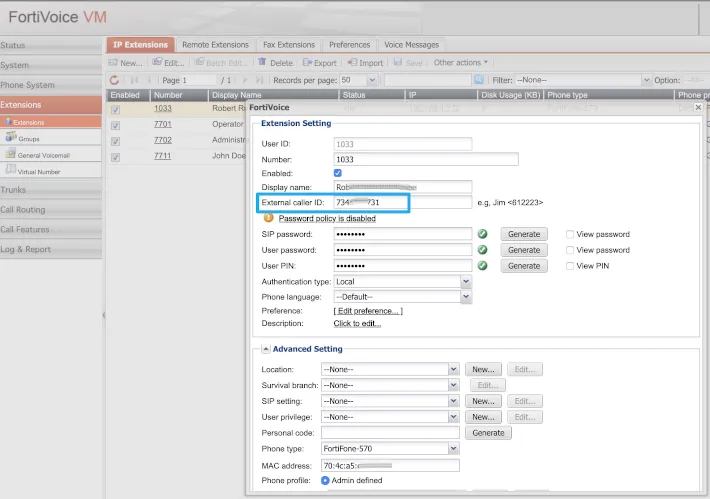Open the SIP setting dropdown
Image resolution: width=710 pixels, height=499 pixels.
click(453, 401)
